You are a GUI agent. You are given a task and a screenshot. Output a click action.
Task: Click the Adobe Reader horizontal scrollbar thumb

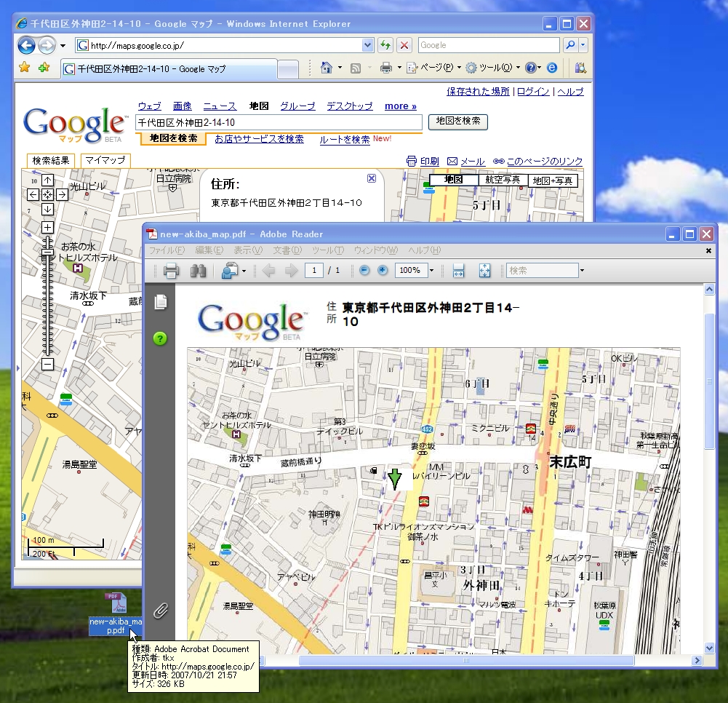[466, 660]
